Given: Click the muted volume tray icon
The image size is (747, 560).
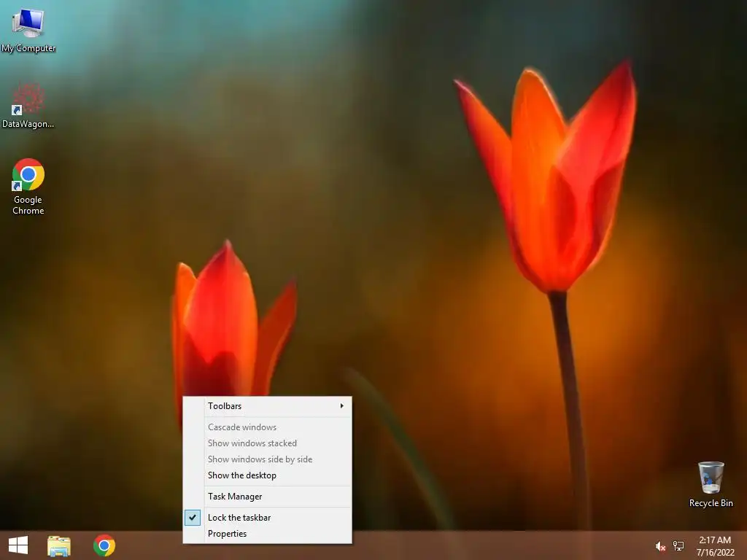Looking at the screenshot, I should [x=660, y=546].
